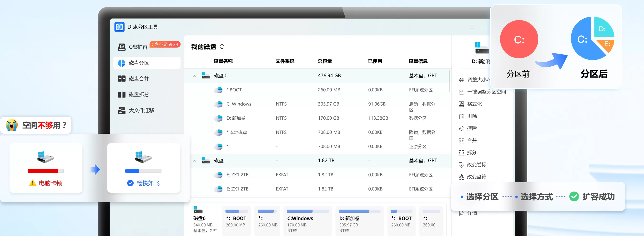Screen dimensions: 644x236
Task: Click the 启动,数据分区 info cell
Action: click(x=422, y=107)
